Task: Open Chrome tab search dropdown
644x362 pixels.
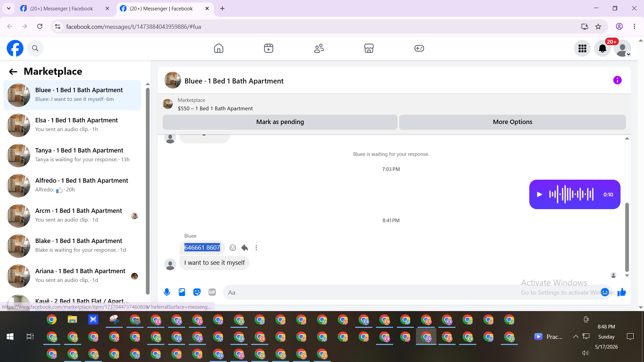Action: [x=9, y=8]
